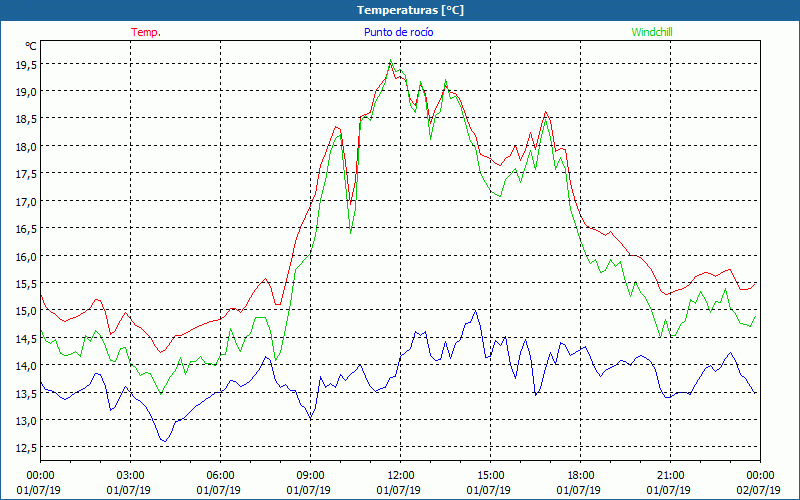Viewport: 800px width, 500px height.
Task: Click the 15:00 time axis label
Action: point(490,476)
